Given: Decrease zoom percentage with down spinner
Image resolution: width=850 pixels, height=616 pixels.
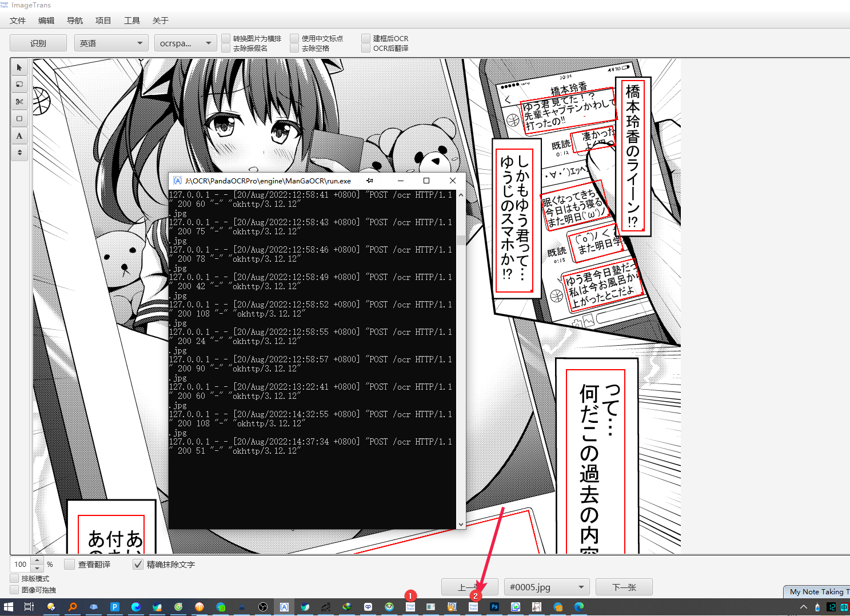Looking at the screenshot, I should (x=37, y=568).
